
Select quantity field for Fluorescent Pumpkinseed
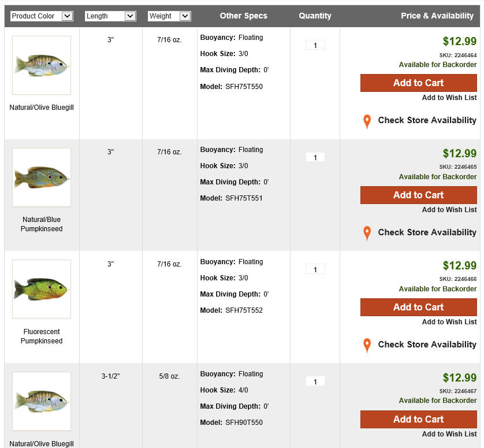315,269
